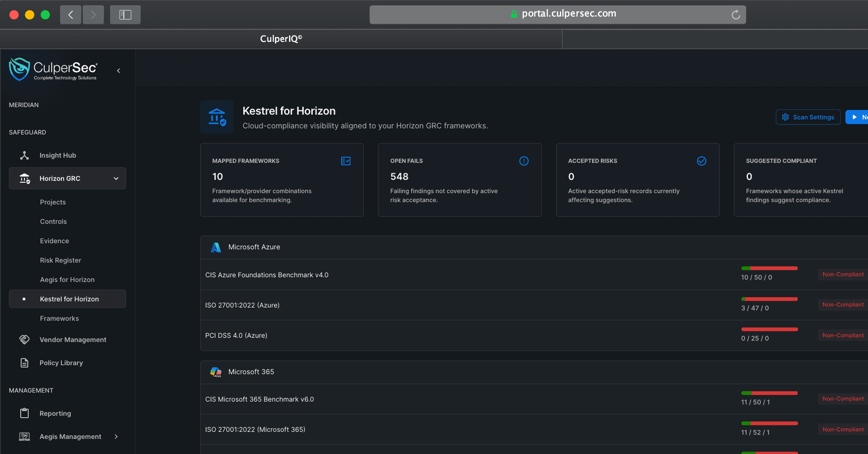Open ISO 27001:2022 (Azure) row
This screenshot has height=454, width=868.
coord(534,305)
